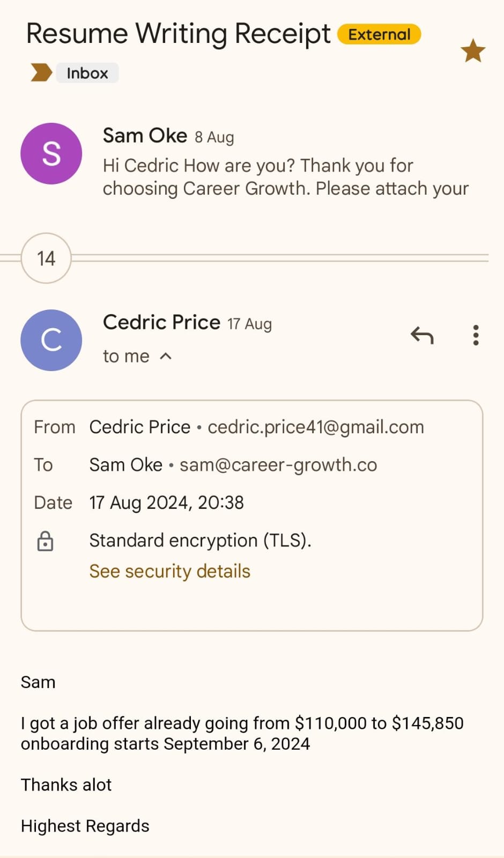Tap the job offer message body text
Image resolution: width=504 pixels, height=858 pixels.
242,733
